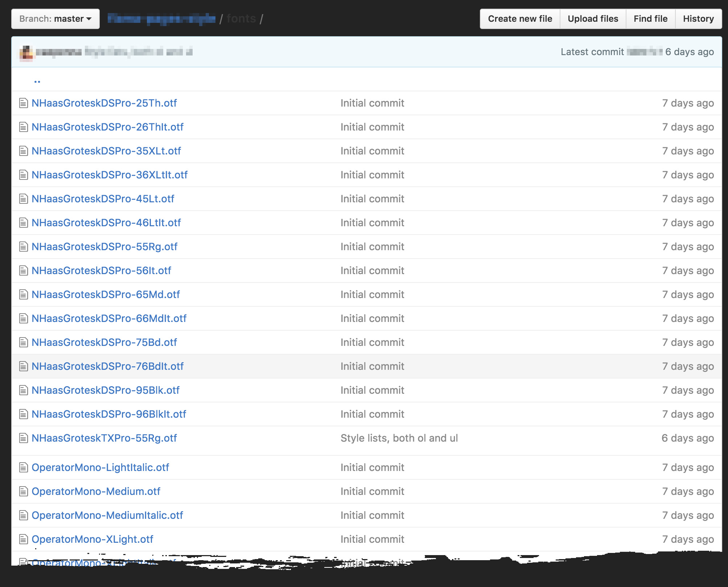Image resolution: width=728 pixels, height=587 pixels.
Task: Open file OperatorMono-Medium.otf
Action: click(x=96, y=492)
